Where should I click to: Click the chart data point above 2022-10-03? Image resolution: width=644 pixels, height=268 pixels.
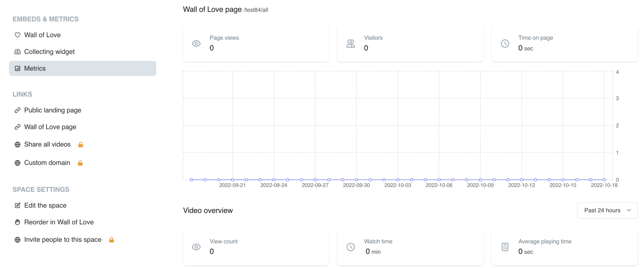(x=398, y=180)
